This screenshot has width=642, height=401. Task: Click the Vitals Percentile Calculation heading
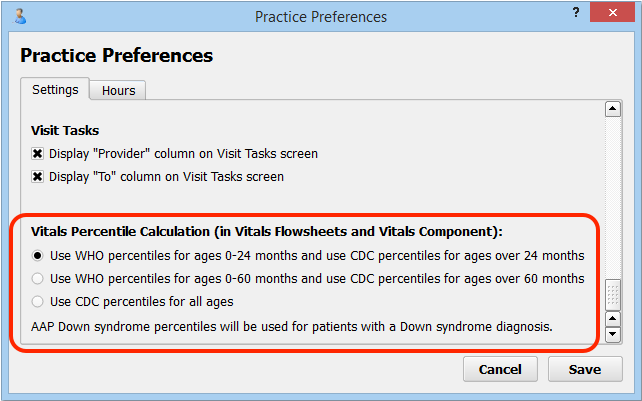(267, 231)
